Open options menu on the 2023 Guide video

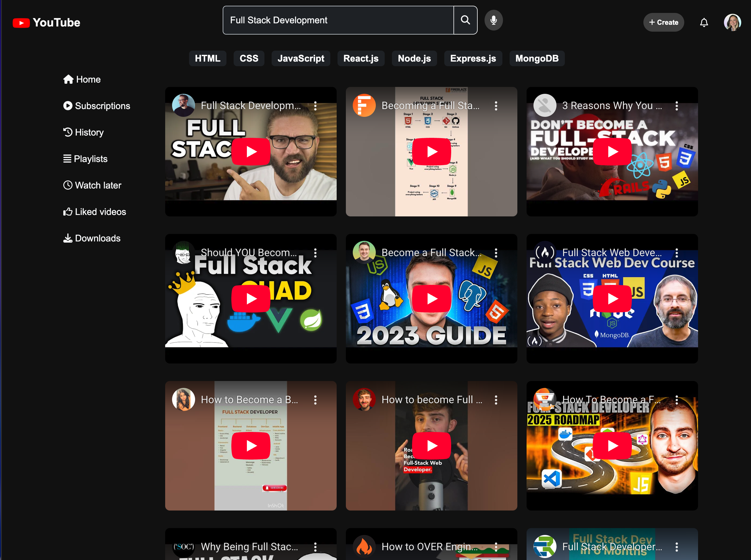coord(496,253)
